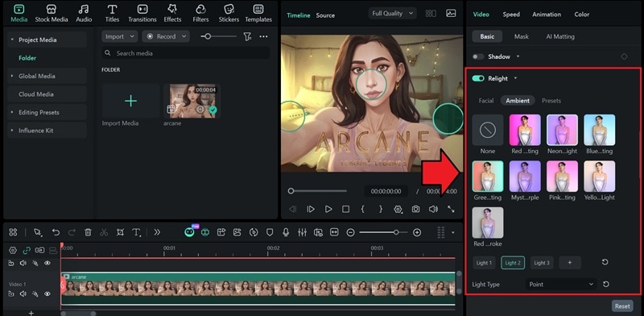Stop the preview playback
The image size is (644, 316).
[346, 209]
